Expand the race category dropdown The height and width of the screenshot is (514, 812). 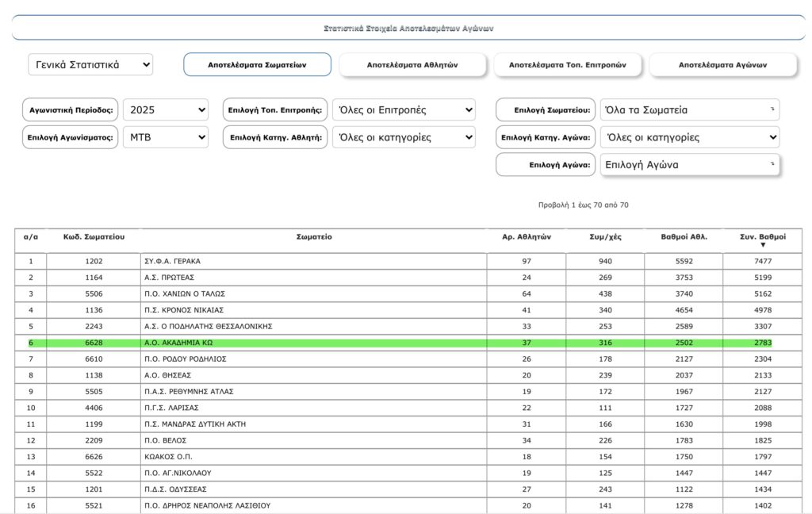click(x=689, y=137)
